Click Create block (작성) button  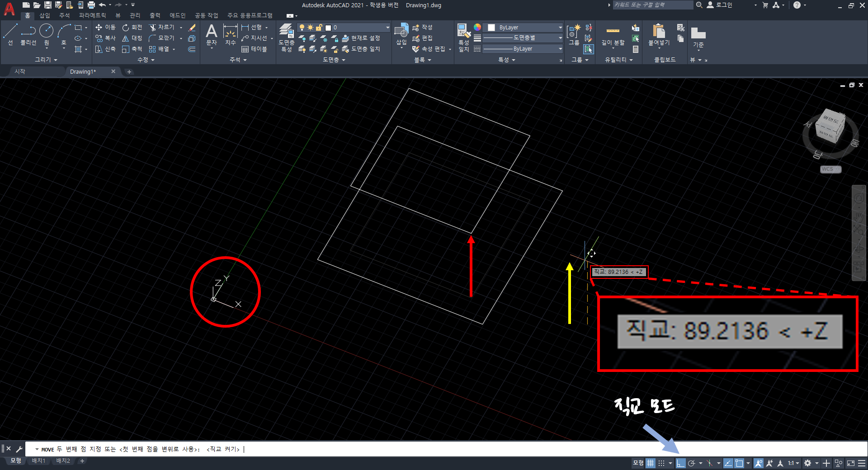coord(423,28)
